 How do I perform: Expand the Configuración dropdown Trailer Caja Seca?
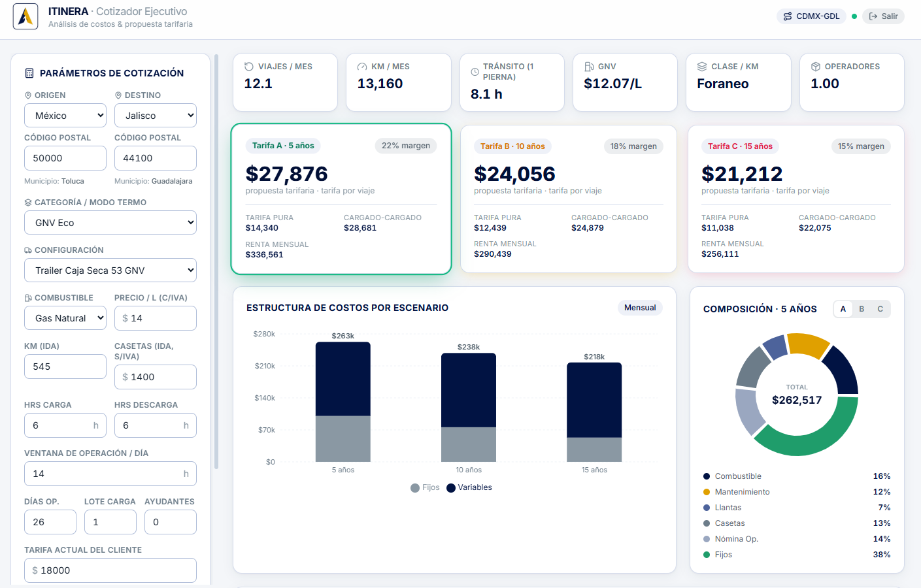[x=110, y=270]
